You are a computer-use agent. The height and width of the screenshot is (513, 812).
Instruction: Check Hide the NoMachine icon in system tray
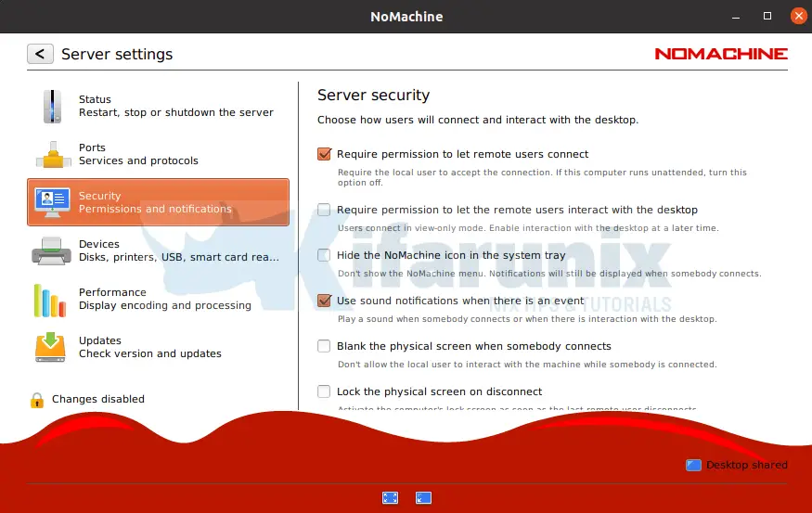(324, 255)
